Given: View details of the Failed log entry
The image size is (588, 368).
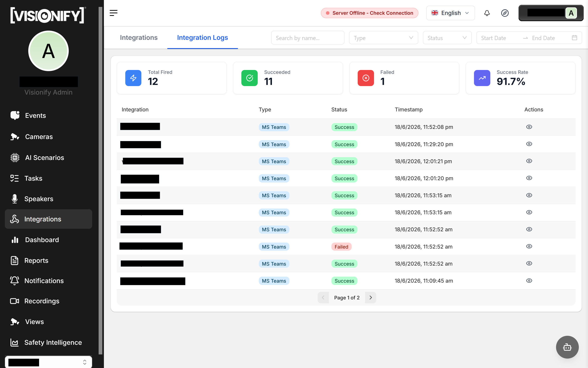Looking at the screenshot, I should (x=529, y=246).
